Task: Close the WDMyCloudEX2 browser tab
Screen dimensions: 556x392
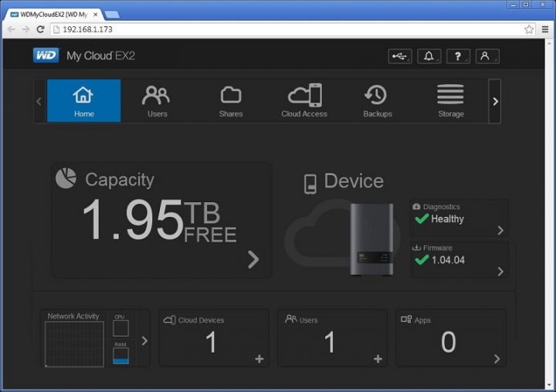Action: pos(96,15)
